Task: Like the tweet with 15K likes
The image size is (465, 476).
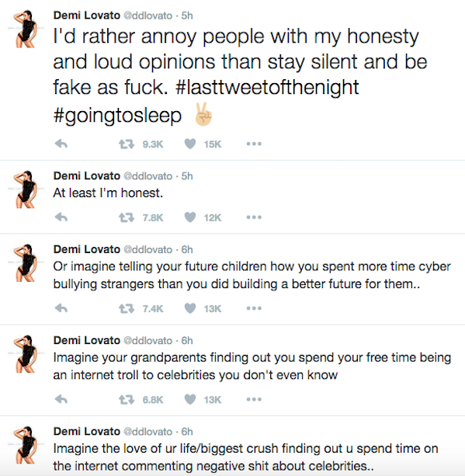Action: pos(190,144)
